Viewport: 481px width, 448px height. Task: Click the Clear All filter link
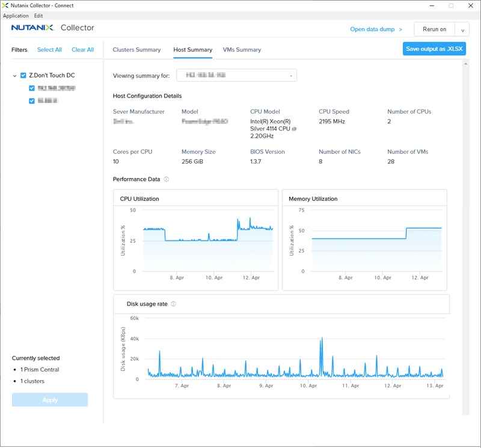point(83,50)
